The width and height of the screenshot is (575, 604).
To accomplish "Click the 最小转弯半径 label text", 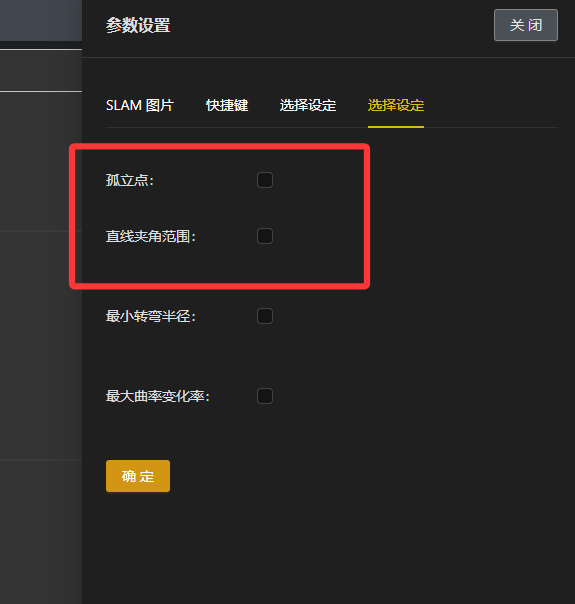I will pos(151,316).
